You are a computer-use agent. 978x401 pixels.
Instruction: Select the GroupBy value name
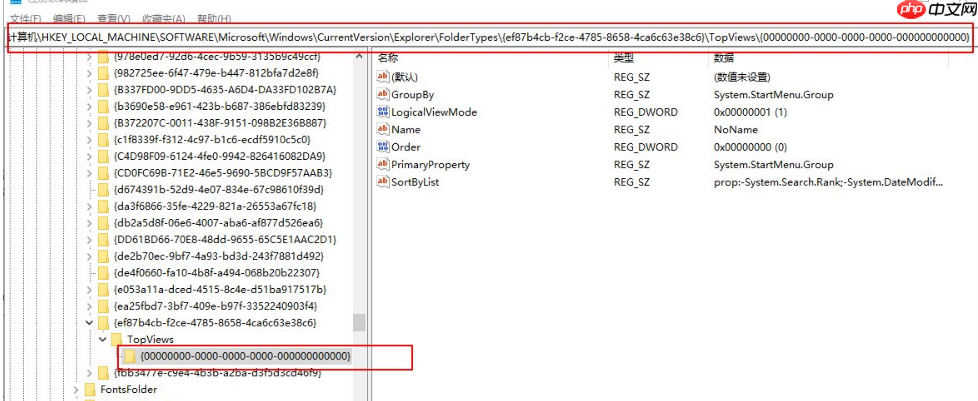tap(412, 95)
